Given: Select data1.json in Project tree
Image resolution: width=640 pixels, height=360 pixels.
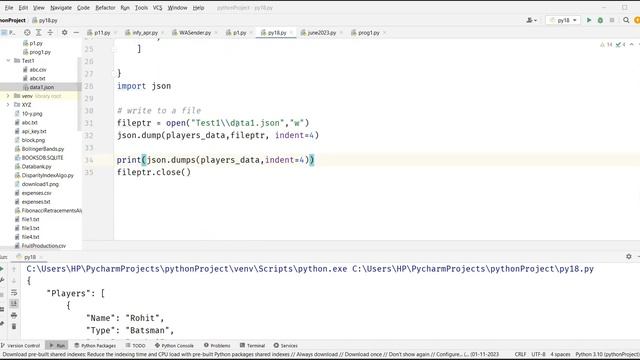Looking at the screenshot, I should point(41,87).
